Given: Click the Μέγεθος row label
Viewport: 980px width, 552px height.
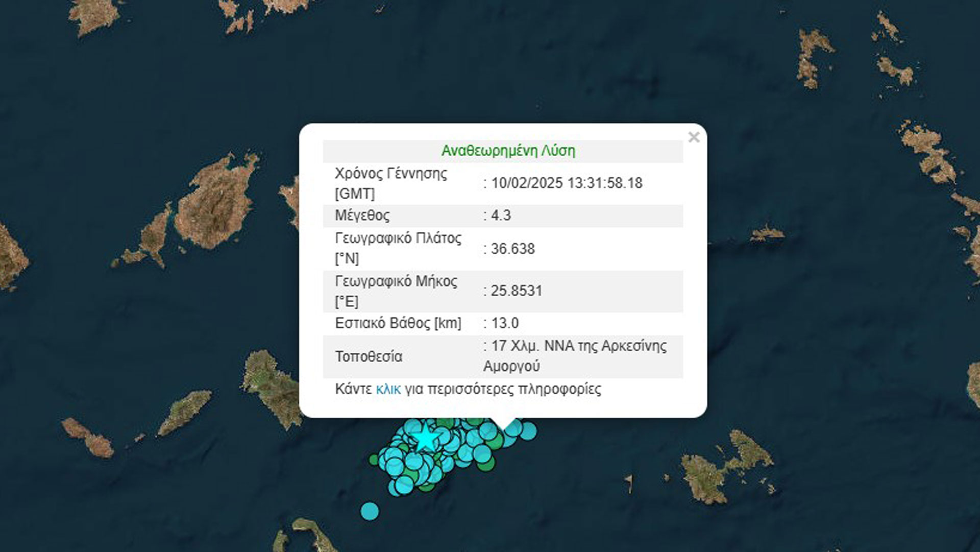Looking at the screenshot, I should pos(362,215).
